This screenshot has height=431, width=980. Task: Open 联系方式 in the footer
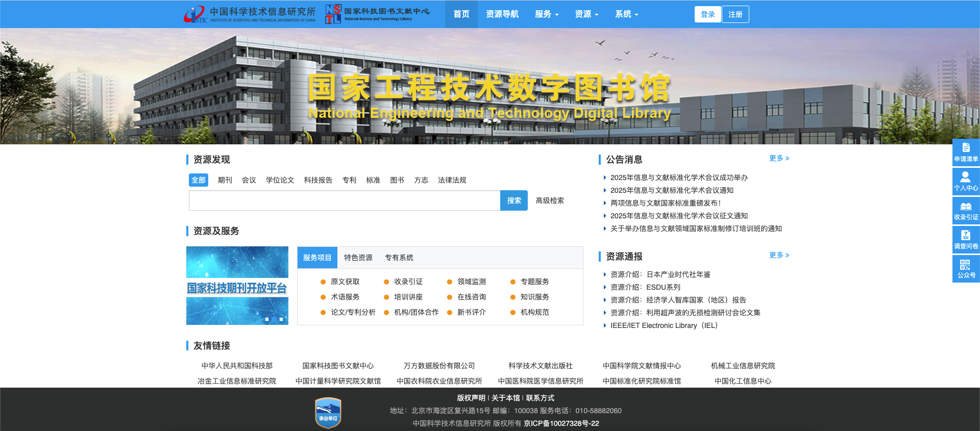tap(540, 398)
